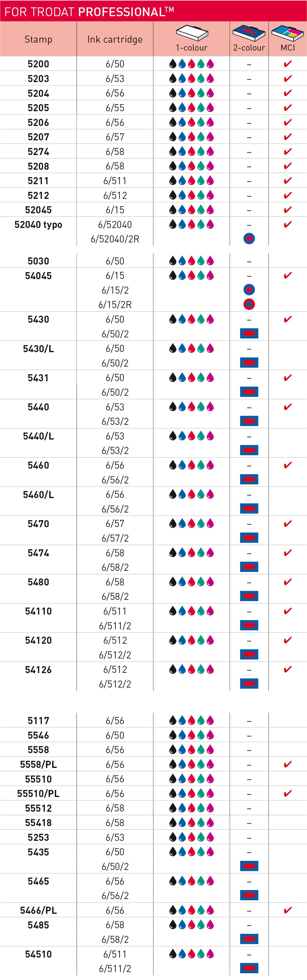Image resolution: width=307 pixels, height=980 pixels.
Task: Click the 6/511 cartridge cell for 5211
Action: coord(115,181)
